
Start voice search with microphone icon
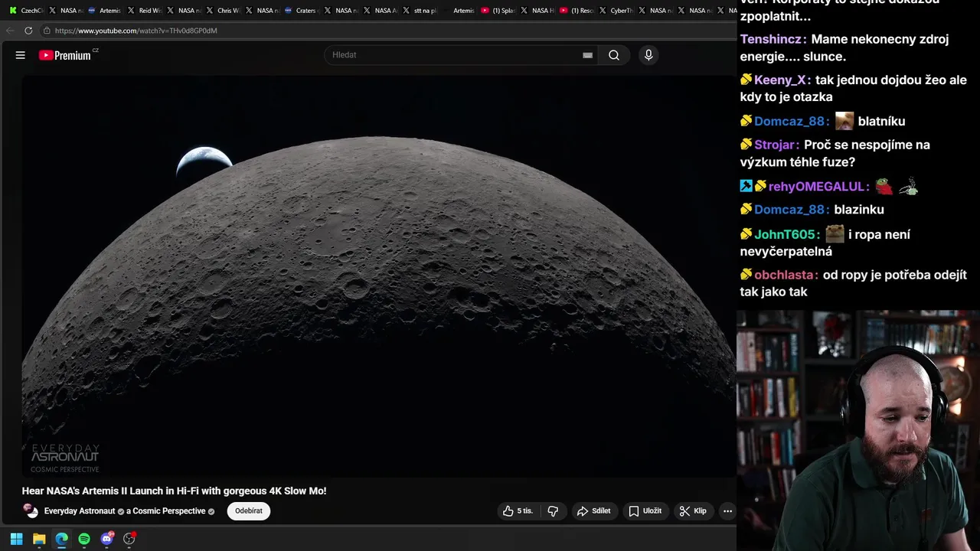pyautogui.click(x=648, y=55)
